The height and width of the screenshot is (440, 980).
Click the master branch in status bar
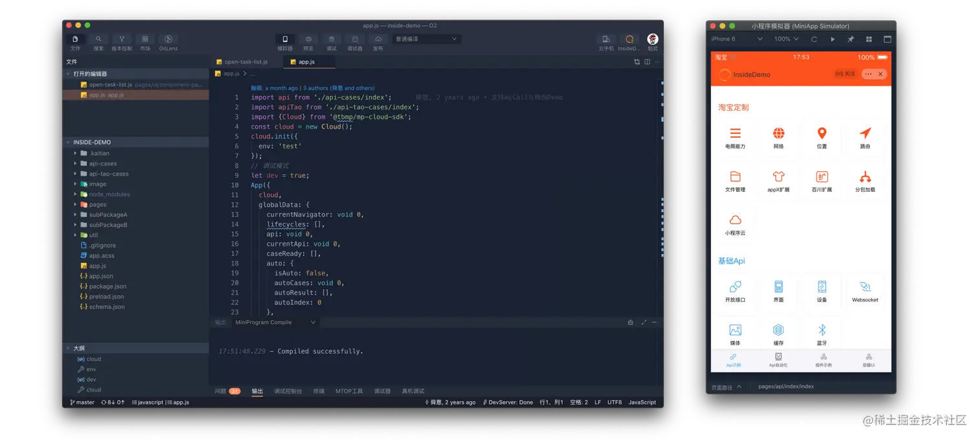[82, 402]
